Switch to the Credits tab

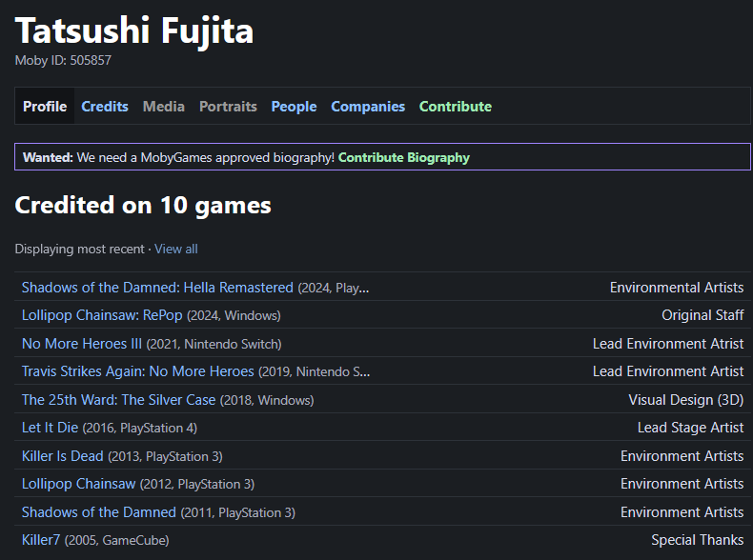point(105,106)
